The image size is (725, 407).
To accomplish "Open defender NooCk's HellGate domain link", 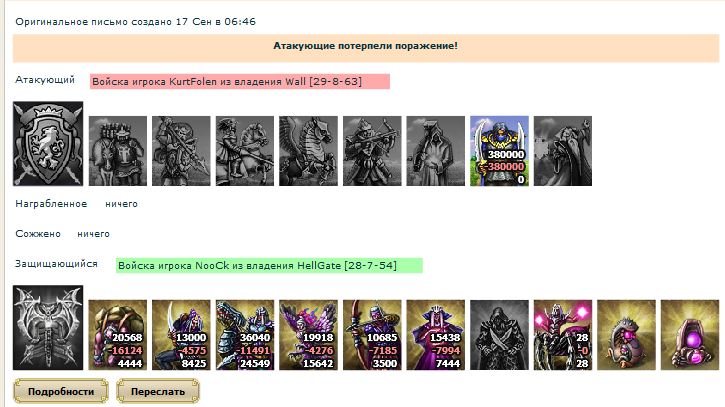I will coord(269,265).
